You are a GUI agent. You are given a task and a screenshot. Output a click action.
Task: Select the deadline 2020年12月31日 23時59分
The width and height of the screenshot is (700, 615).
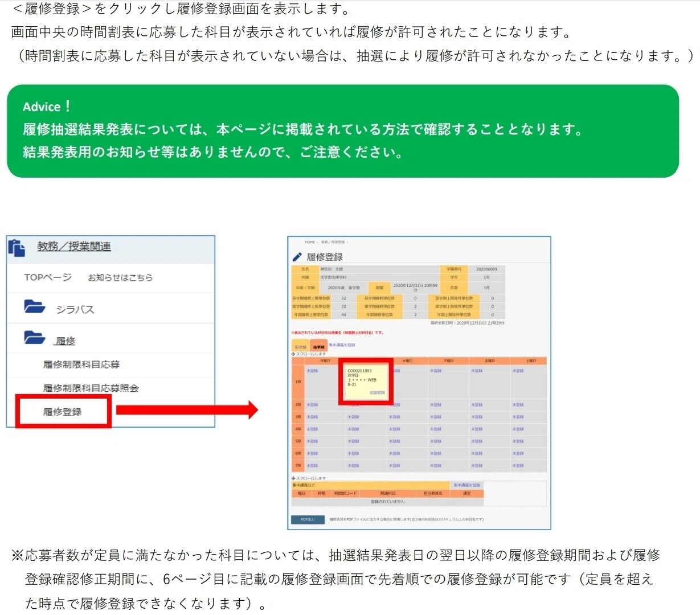click(415, 288)
